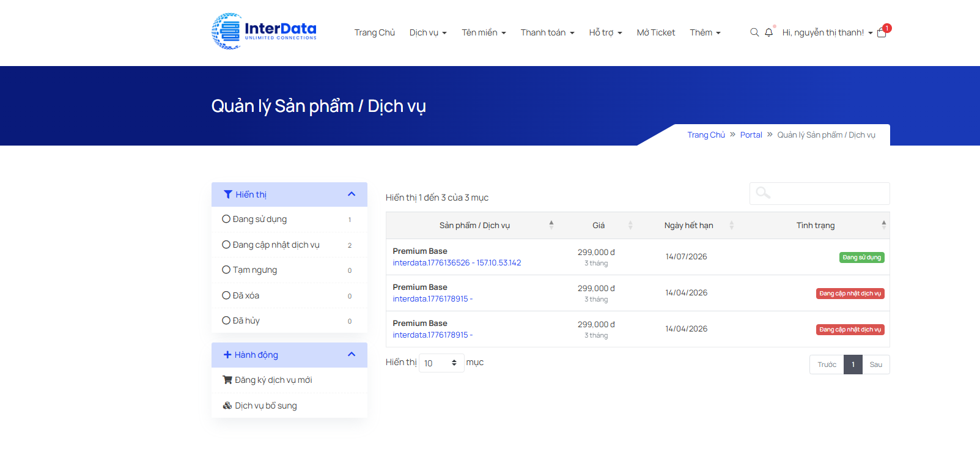The height and width of the screenshot is (463, 980).
Task: Open the Dịch vụ menu
Action: click(427, 32)
